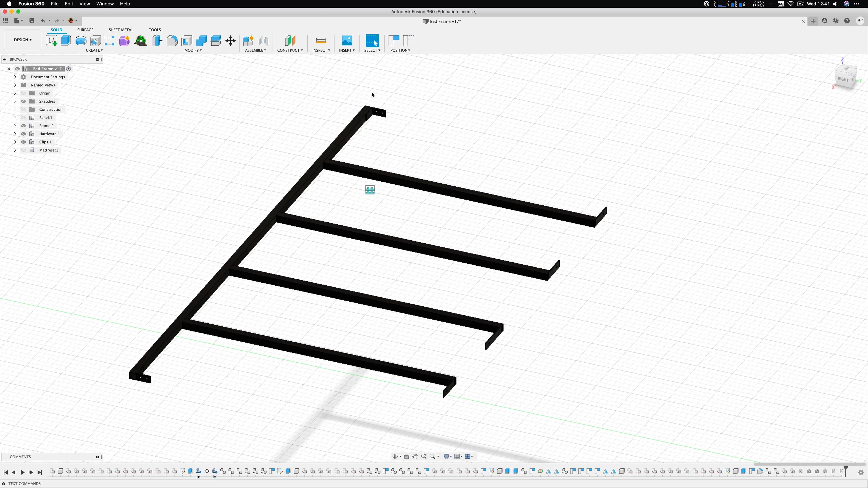
Task: Hide the Clips:1 component
Action: [x=23, y=142]
